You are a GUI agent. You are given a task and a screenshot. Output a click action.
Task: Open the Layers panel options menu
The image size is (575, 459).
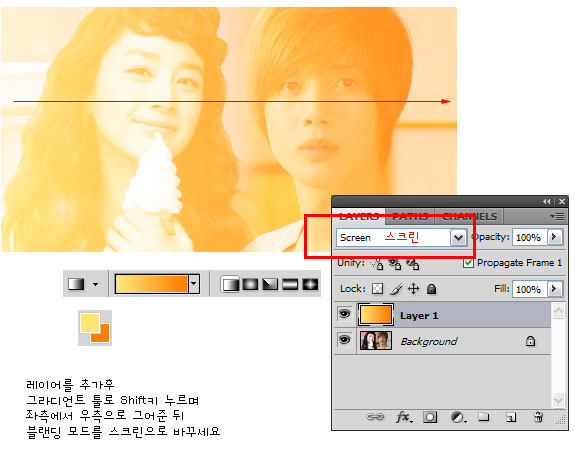pyautogui.click(x=557, y=217)
